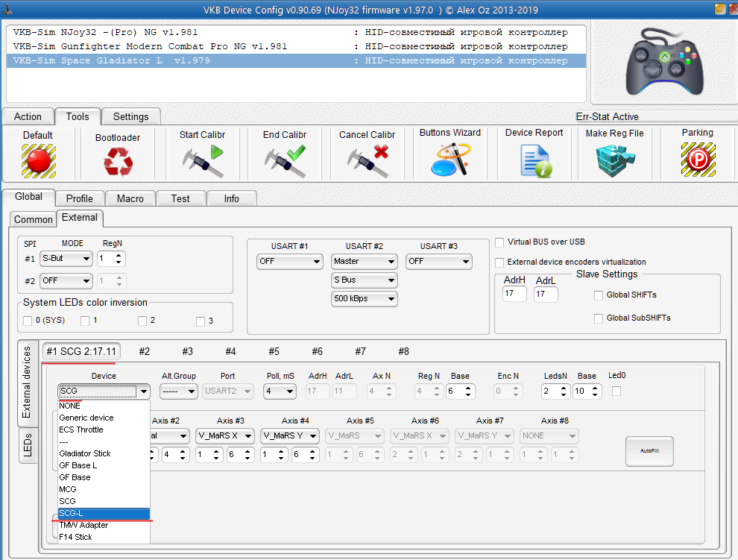Open the Bootloader recycle icon
Image resolution: width=738 pixels, height=560 pixels.
[x=118, y=162]
